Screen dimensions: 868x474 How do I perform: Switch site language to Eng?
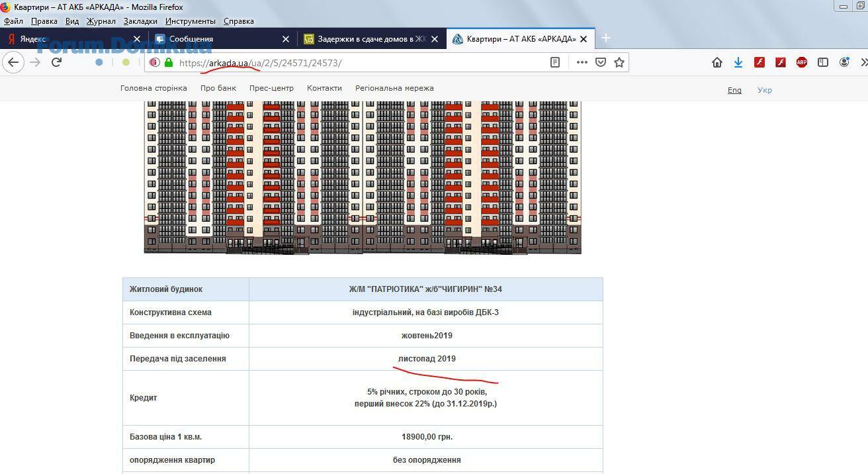pos(734,90)
